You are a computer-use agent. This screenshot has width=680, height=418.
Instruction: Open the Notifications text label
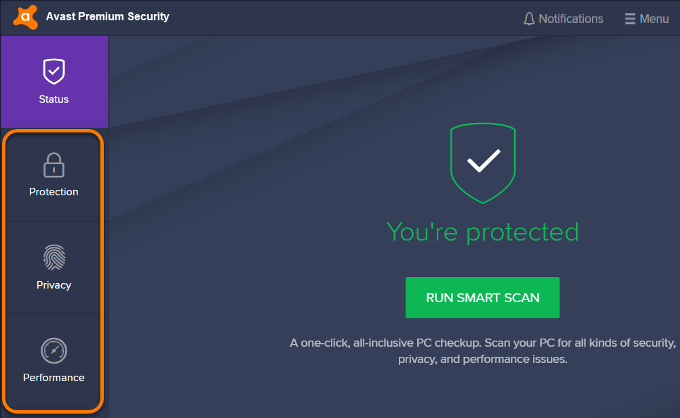click(x=571, y=19)
